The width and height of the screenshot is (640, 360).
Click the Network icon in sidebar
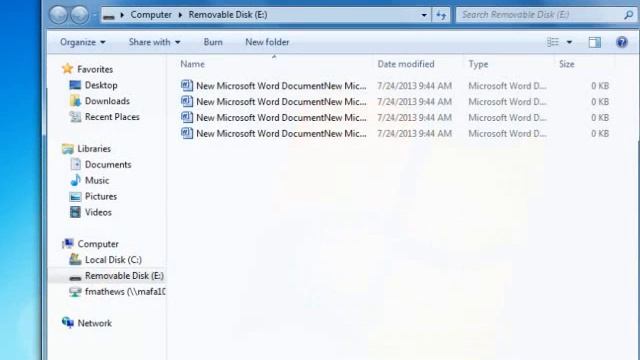[x=68, y=322]
